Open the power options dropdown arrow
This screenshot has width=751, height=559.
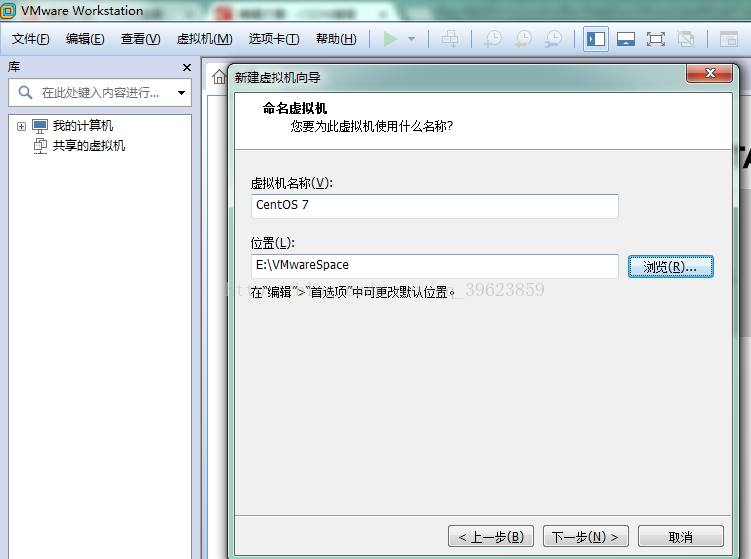[411, 39]
